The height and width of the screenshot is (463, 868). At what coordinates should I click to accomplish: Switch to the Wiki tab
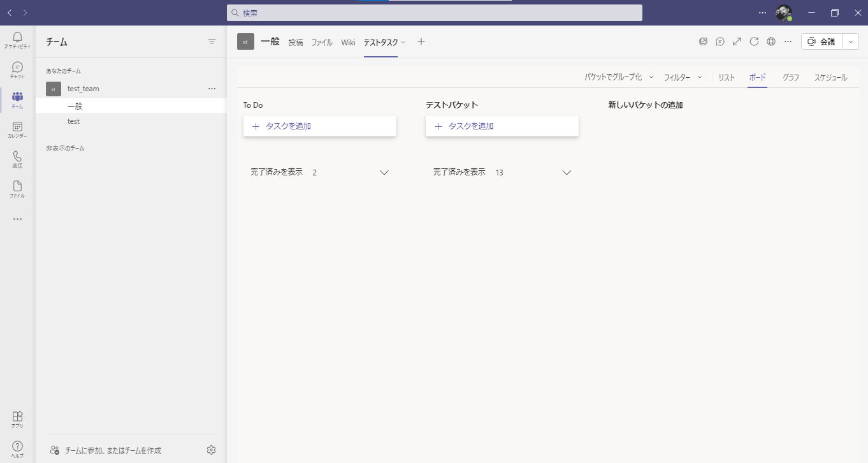348,42
